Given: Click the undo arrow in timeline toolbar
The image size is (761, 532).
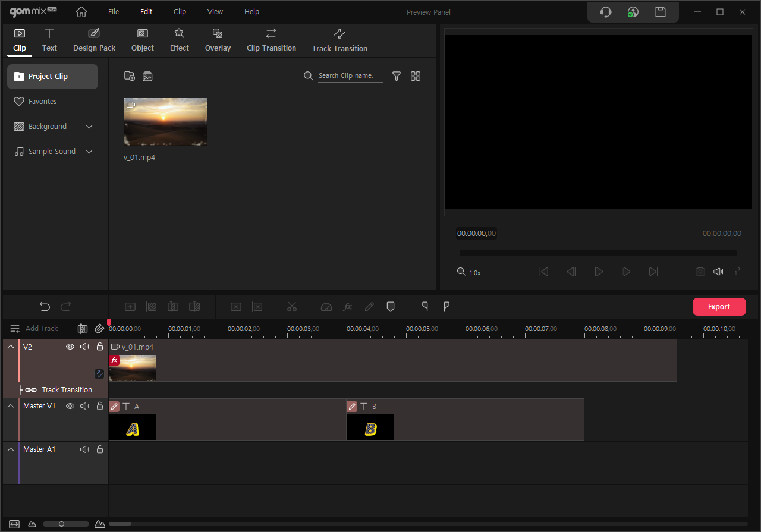Looking at the screenshot, I should (x=45, y=307).
